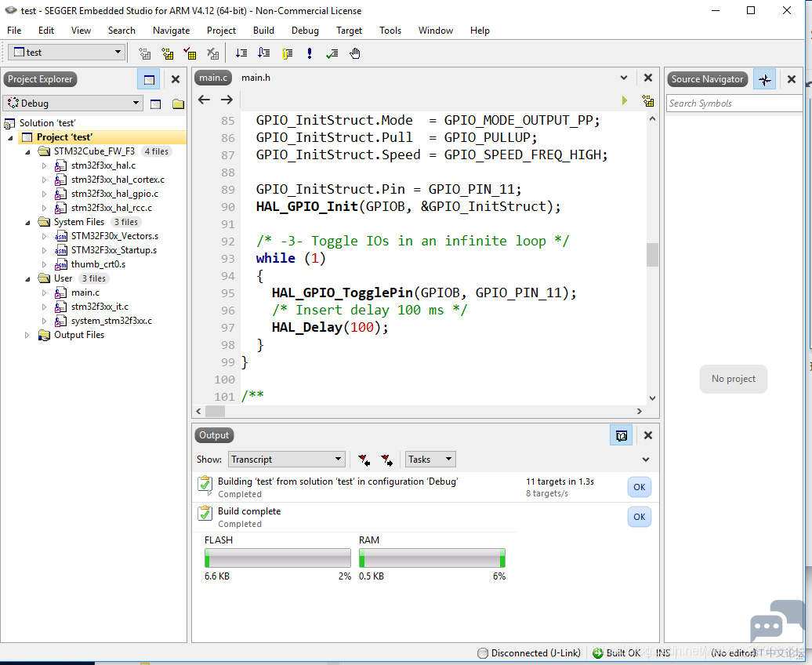Open the Show Transcript dropdown
The image size is (812, 665).
tap(286, 460)
